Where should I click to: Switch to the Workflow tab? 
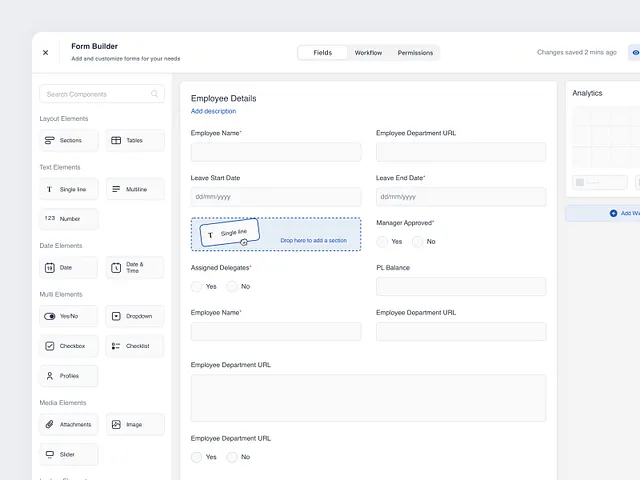point(368,52)
